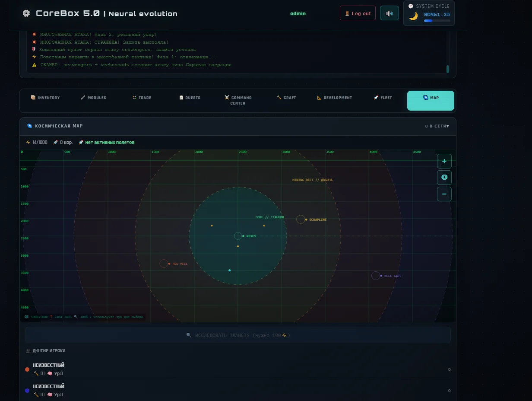This screenshot has height=401, width=532.
Task: Click the 'CORE // СТАНЦИЯ' map label
Action: pyautogui.click(x=270, y=217)
